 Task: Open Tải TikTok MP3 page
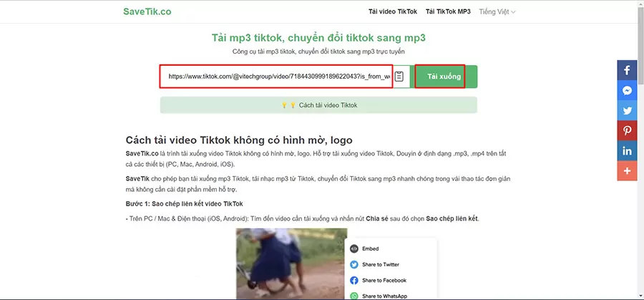(448, 11)
